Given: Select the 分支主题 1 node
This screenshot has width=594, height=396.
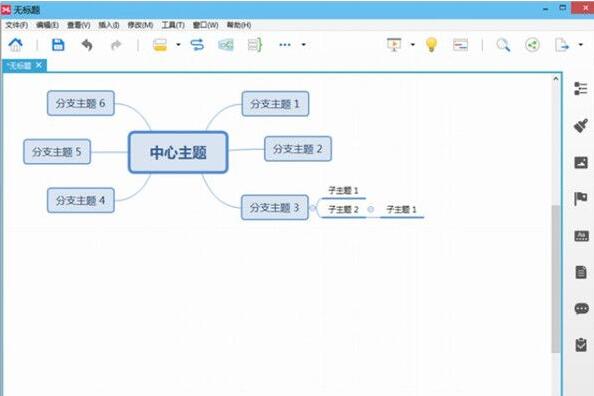Looking at the screenshot, I should [x=275, y=104].
